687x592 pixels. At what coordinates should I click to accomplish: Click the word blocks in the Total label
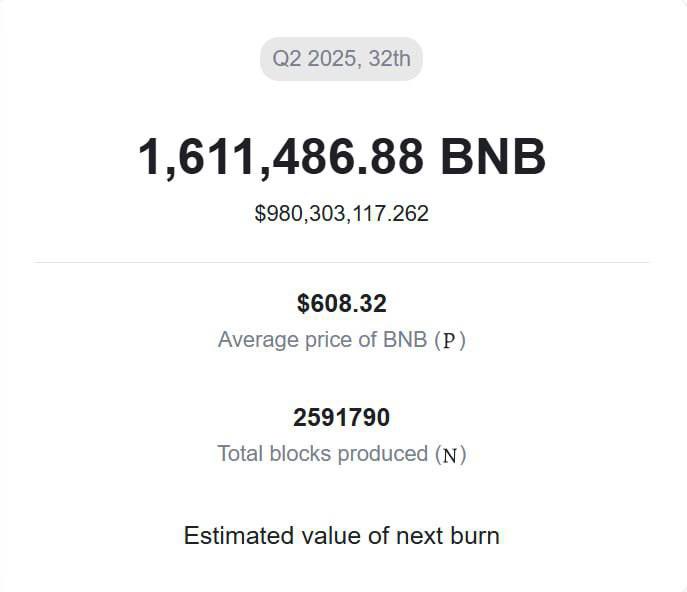(300, 454)
